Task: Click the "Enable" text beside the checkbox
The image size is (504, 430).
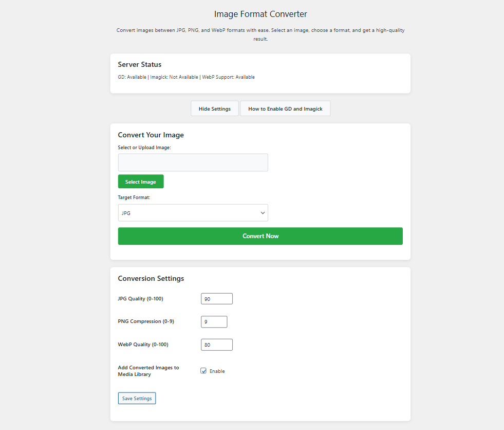Action: [217, 371]
